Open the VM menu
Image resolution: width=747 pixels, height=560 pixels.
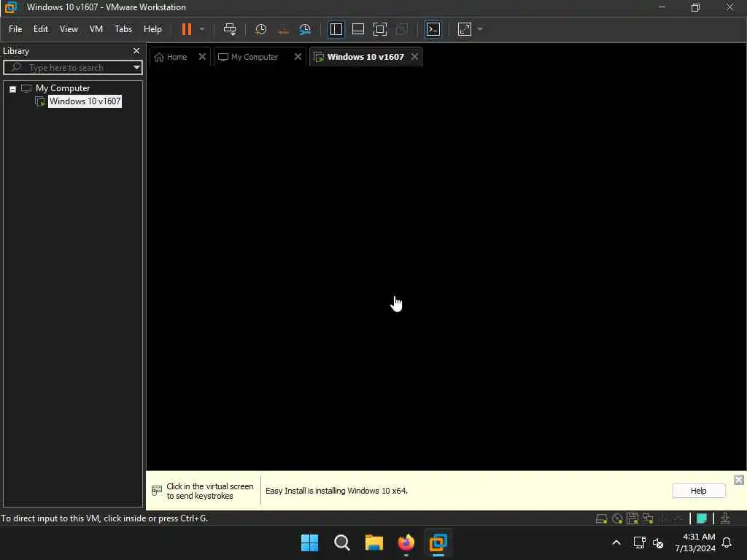pos(96,29)
